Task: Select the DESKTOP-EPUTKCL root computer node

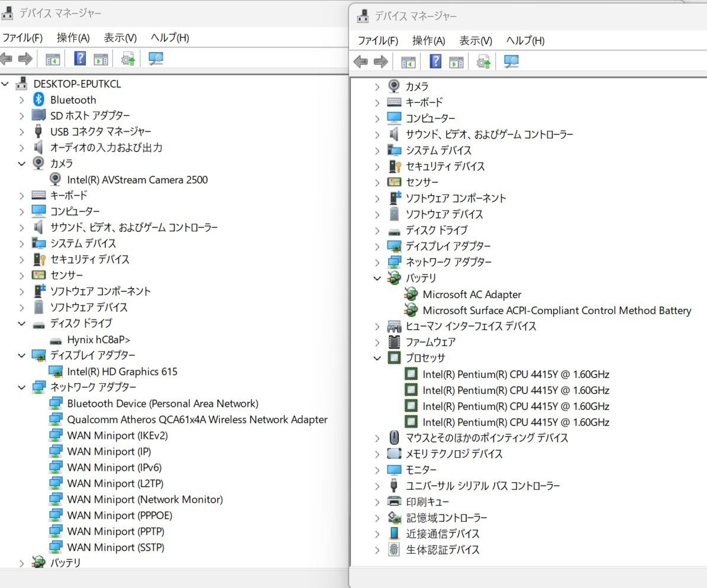Action: click(77, 84)
